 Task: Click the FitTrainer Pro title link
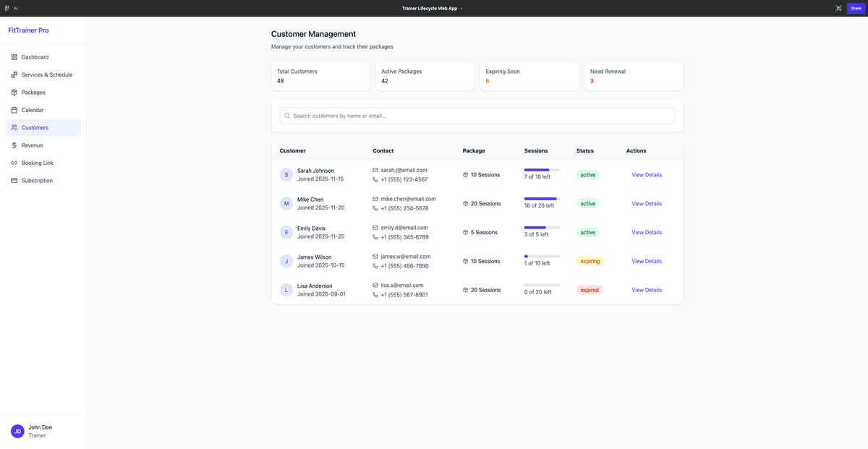[x=27, y=30]
